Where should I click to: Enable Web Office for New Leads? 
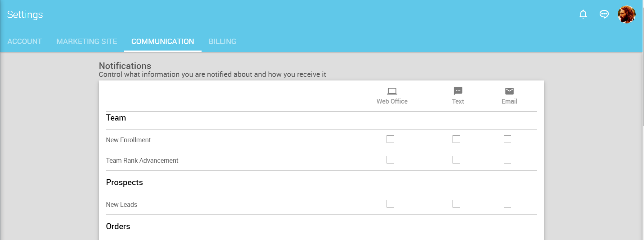pyautogui.click(x=390, y=204)
